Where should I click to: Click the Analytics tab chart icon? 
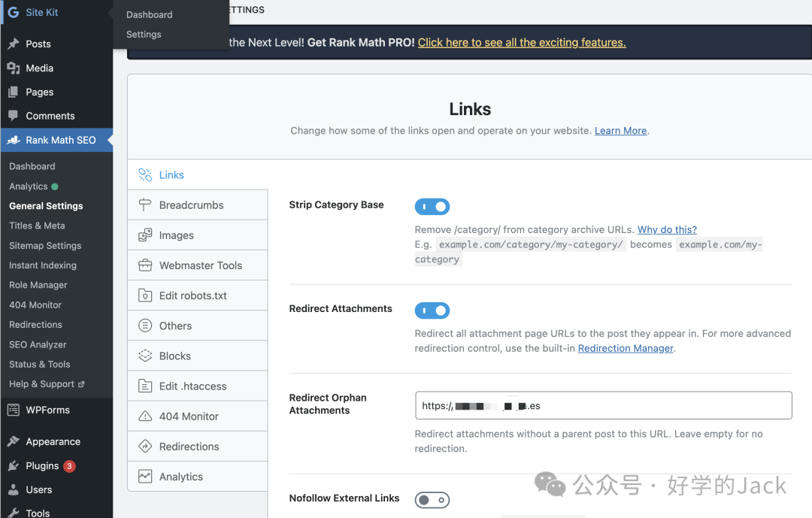click(145, 477)
